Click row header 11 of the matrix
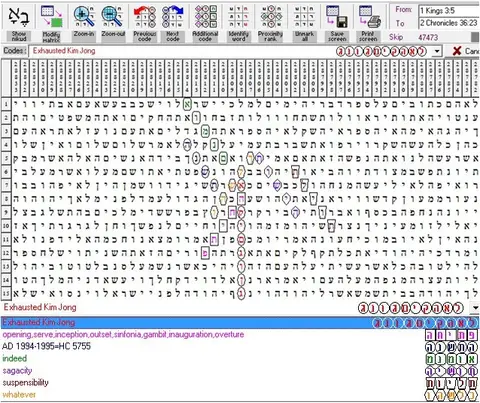 6,239
